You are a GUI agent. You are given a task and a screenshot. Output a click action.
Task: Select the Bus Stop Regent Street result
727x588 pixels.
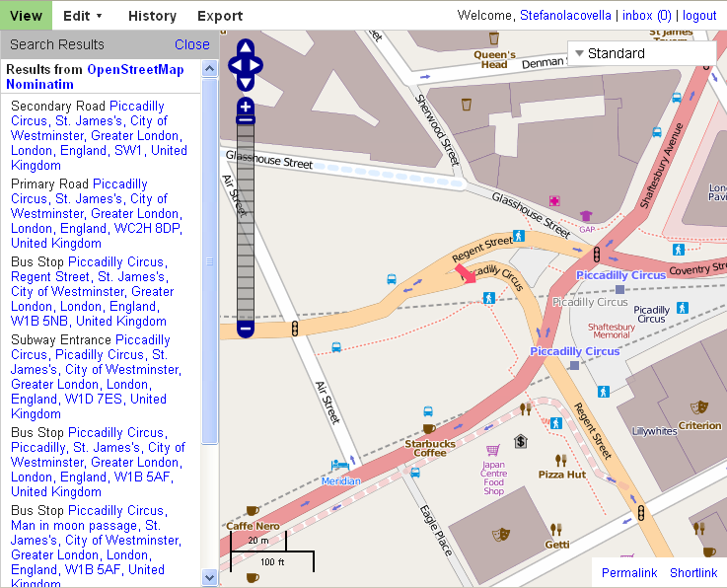tap(93, 291)
